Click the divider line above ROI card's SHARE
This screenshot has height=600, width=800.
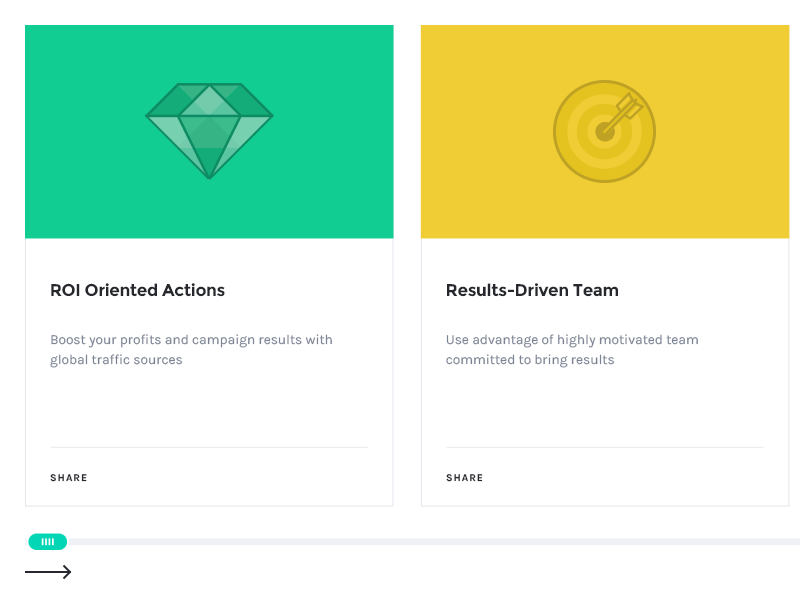click(x=209, y=447)
